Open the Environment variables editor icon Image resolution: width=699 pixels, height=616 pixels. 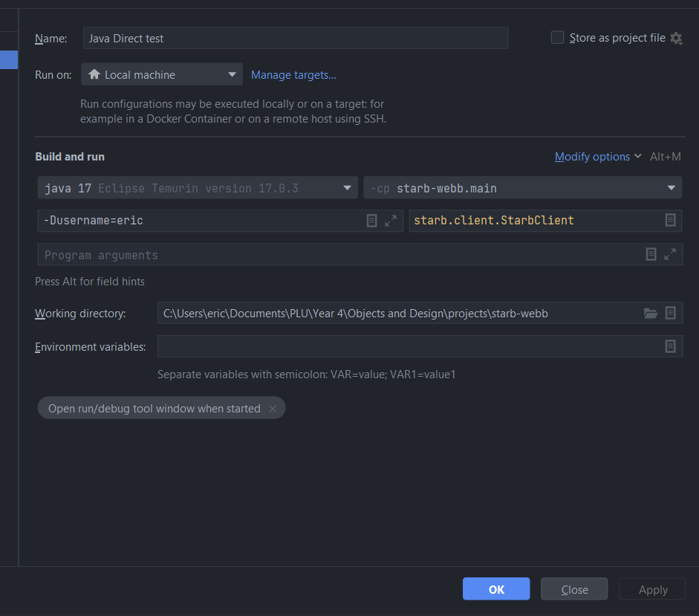click(670, 346)
